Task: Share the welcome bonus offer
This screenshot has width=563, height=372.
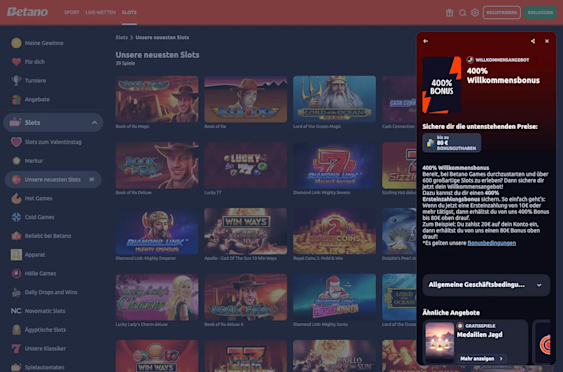Action: (x=533, y=41)
